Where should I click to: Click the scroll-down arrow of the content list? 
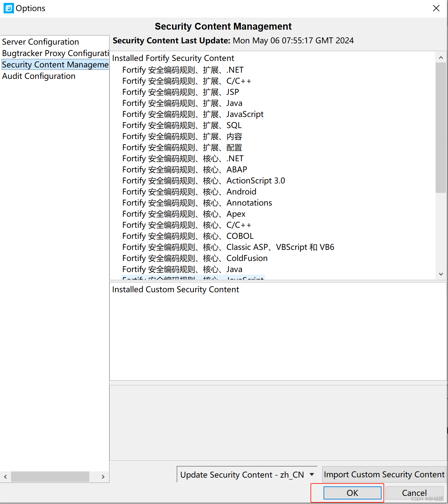tap(441, 274)
